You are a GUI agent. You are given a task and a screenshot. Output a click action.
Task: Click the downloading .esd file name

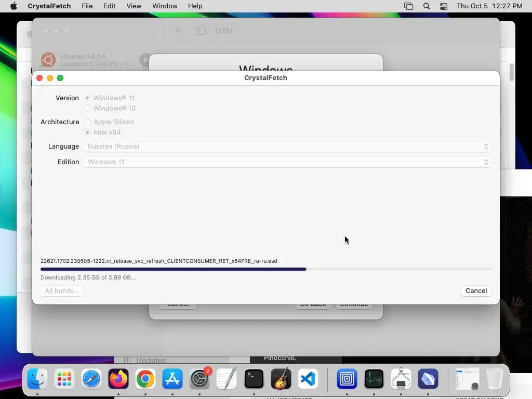coord(159,261)
